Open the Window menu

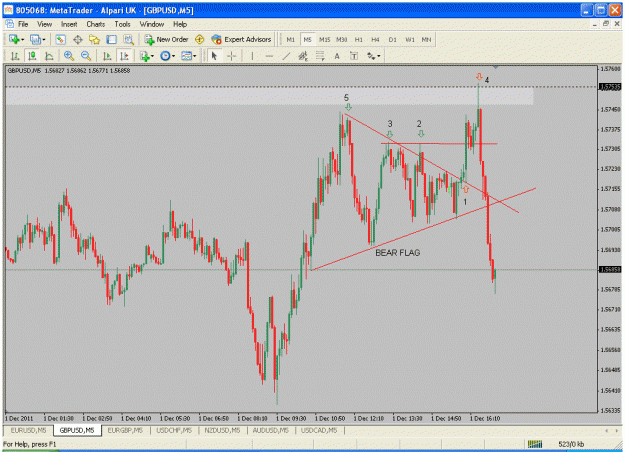(151, 24)
